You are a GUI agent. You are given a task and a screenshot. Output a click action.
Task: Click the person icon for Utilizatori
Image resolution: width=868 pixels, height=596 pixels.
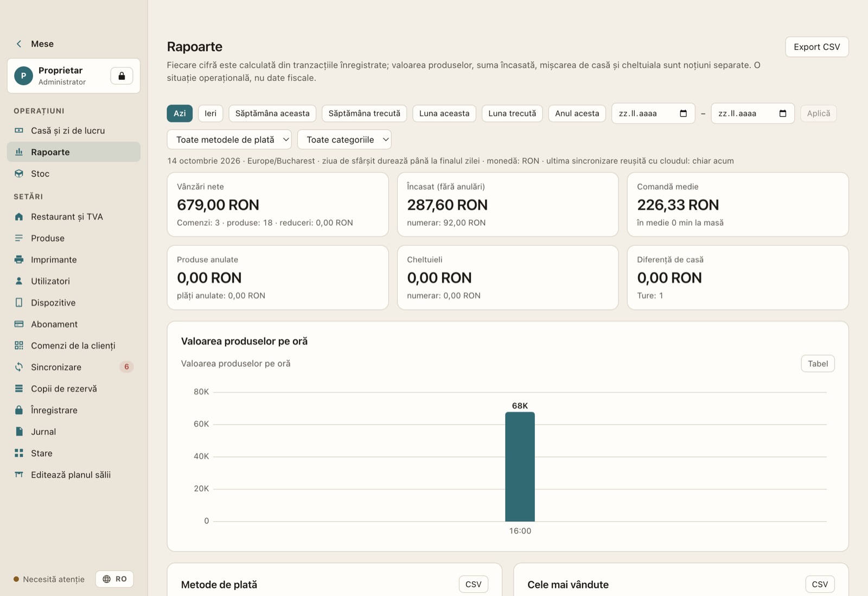click(19, 281)
